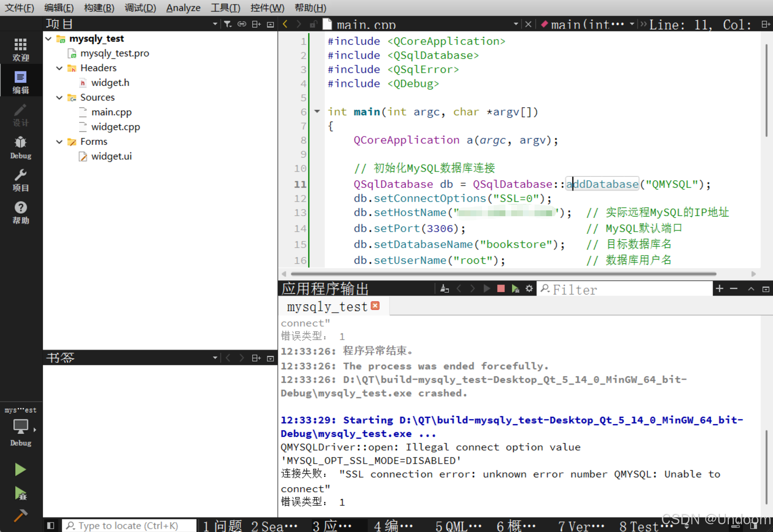The height and width of the screenshot is (532, 773).
Task: Open the project view dropdown arrow
Action: point(215,24)
